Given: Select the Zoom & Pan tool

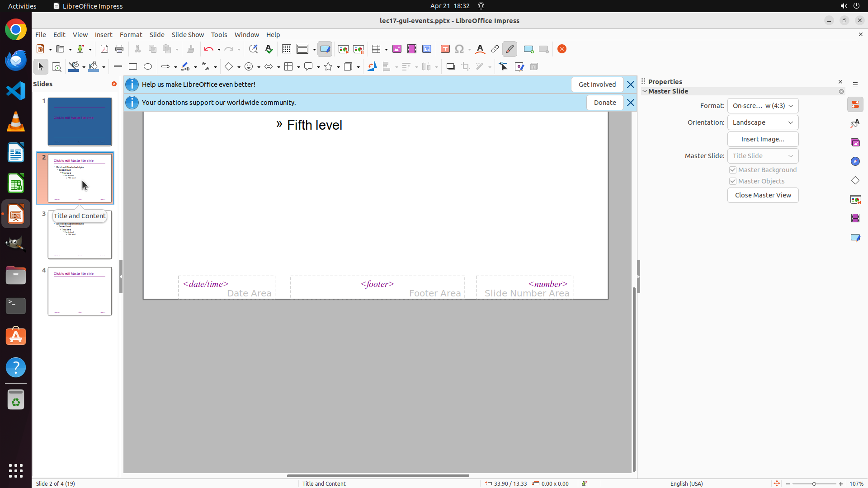Looking at the screenshot, I should pos(57,67).
